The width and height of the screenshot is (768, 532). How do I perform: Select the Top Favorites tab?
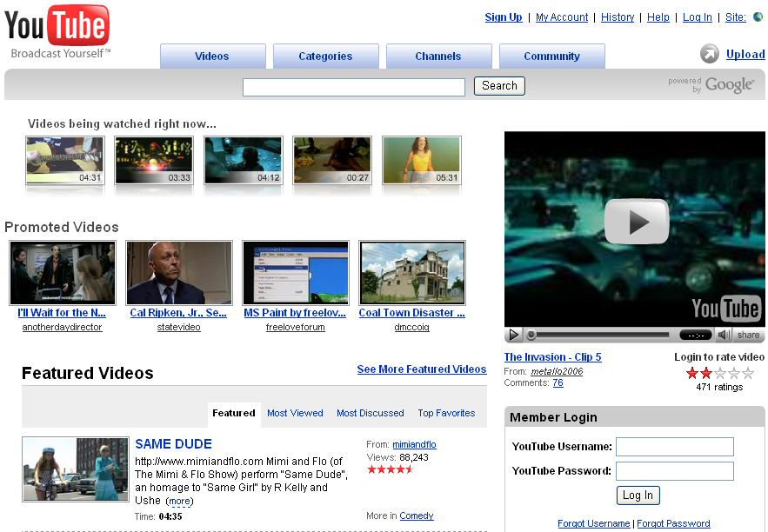pyautogui.click(x=446, y=413)
